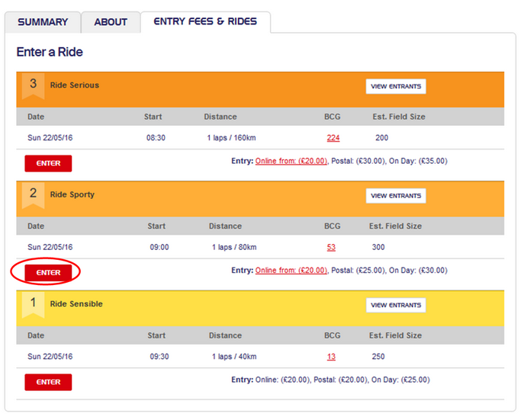Open Ride Serious online entry fee link

click(291, 161)
